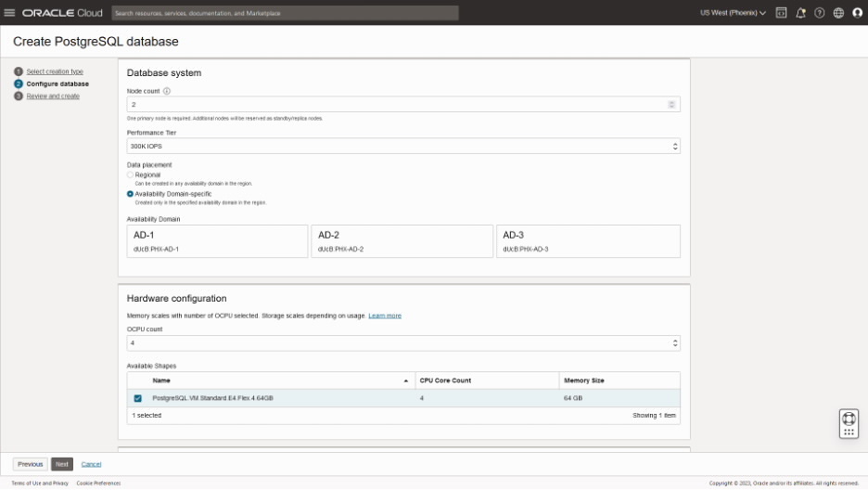Click the 64 GB memory cell
The width and height of the screenshot is (868, 490).
[573, 398]
